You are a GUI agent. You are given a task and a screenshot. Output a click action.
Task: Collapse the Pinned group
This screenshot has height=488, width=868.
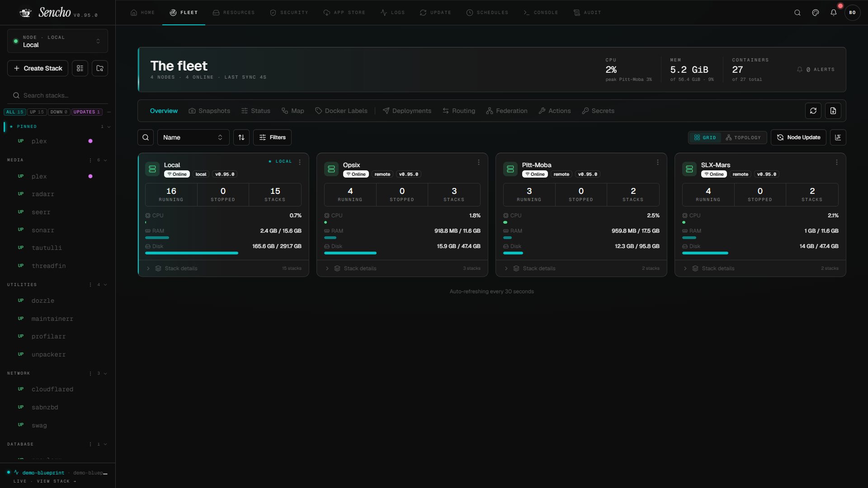point(109,127)
